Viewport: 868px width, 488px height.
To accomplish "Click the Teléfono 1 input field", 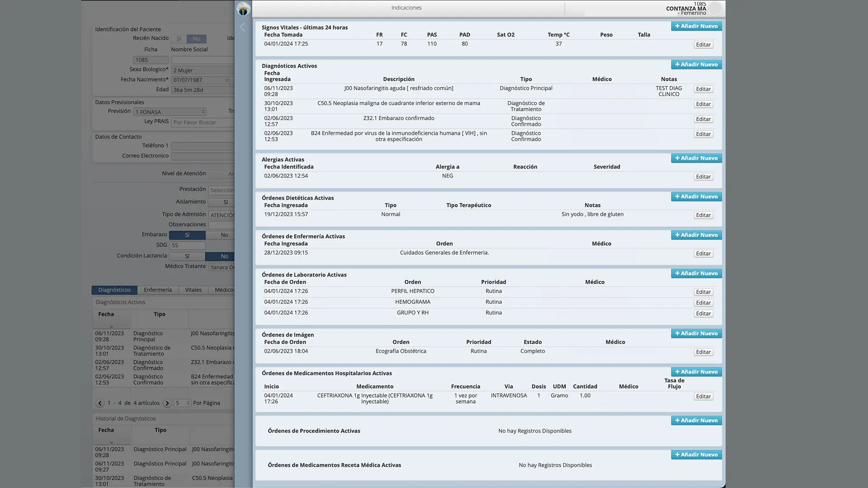I will (x=203, y=146).
